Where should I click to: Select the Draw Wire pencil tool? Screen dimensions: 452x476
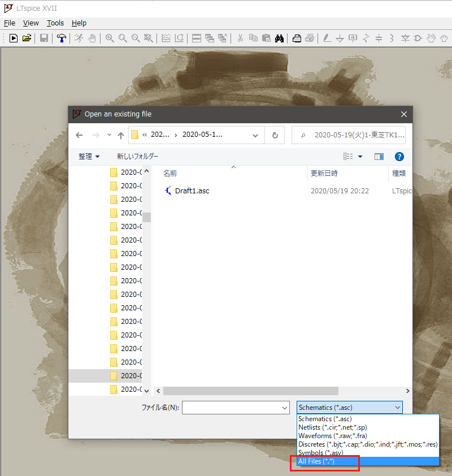[327, 38]
